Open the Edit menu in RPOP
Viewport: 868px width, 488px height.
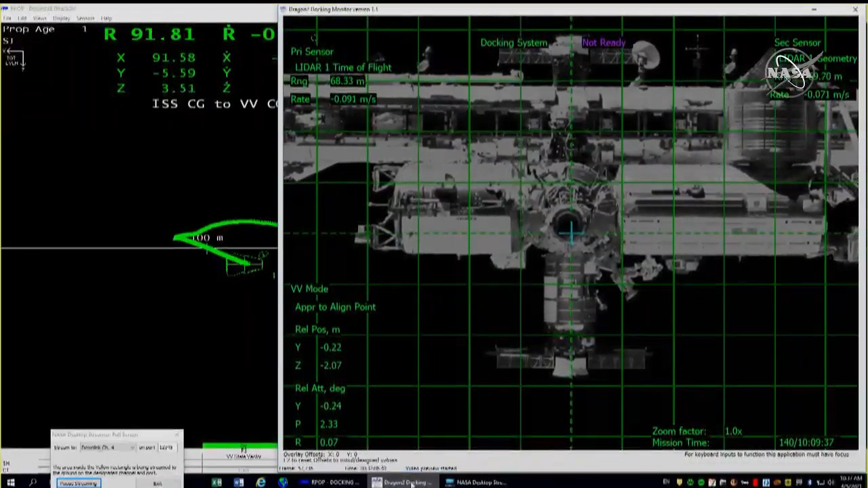(x=22, y=18)
